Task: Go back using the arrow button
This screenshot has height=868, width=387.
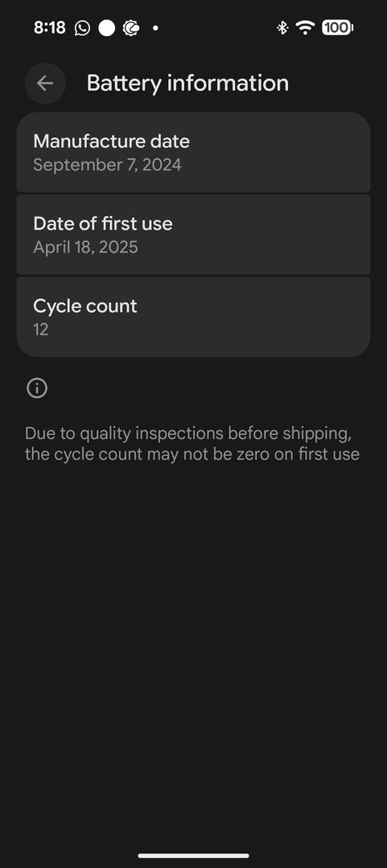Action: [x=45, y=83]
